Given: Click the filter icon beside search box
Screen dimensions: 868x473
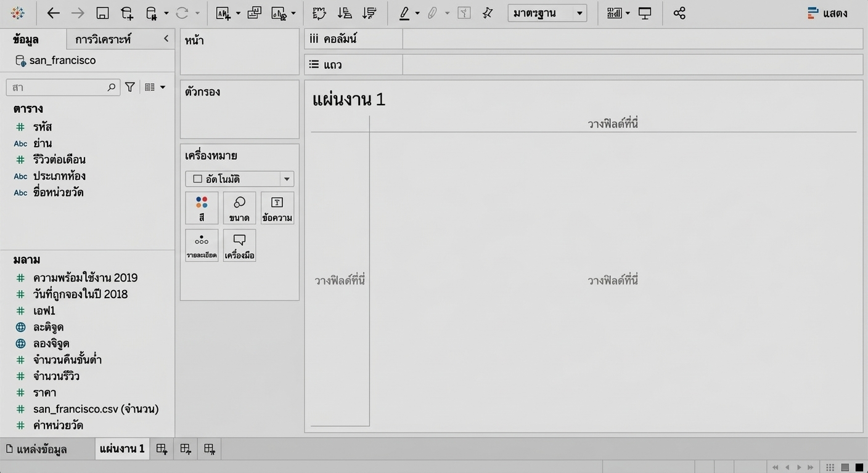Looking at the screenshot, I should pos(130,87).
